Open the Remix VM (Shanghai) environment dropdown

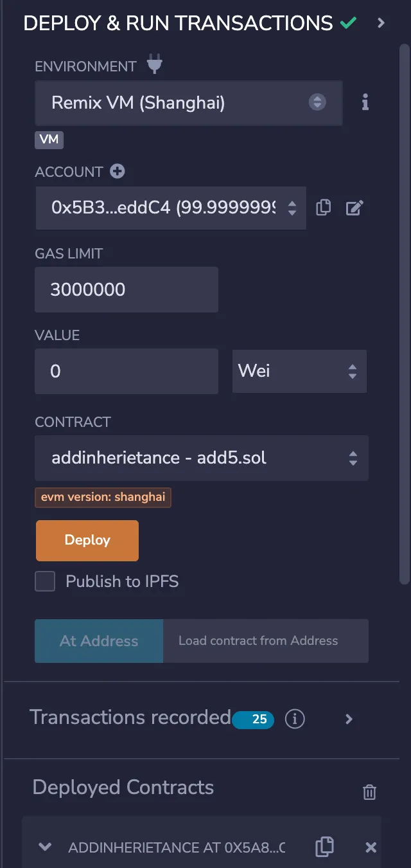click(189, 103)
